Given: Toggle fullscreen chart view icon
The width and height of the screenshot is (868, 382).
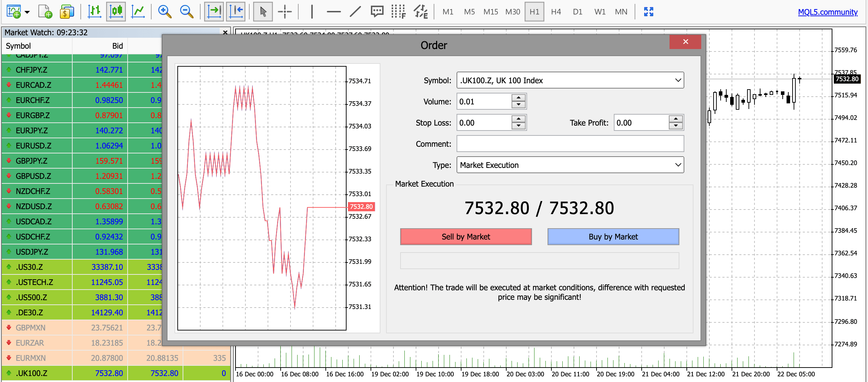Looking at the screenshot, I should point(648,12).
